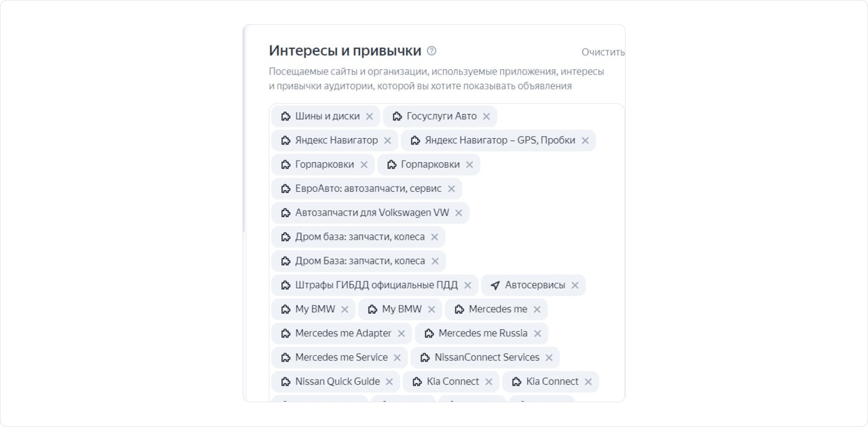The width and height of the screenshot is (868, 427).
Task: Click the Очистить link
Action: pos(602,52)
